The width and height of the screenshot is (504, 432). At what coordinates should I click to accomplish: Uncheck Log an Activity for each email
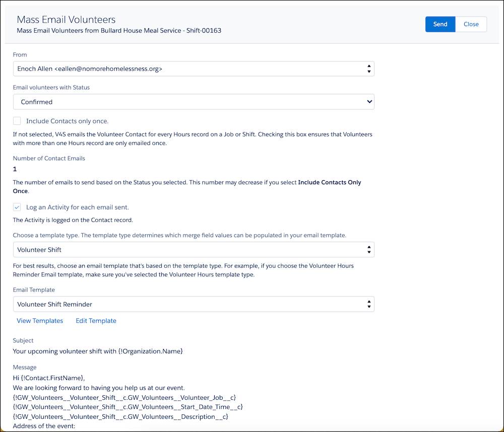tap(17, 207)
